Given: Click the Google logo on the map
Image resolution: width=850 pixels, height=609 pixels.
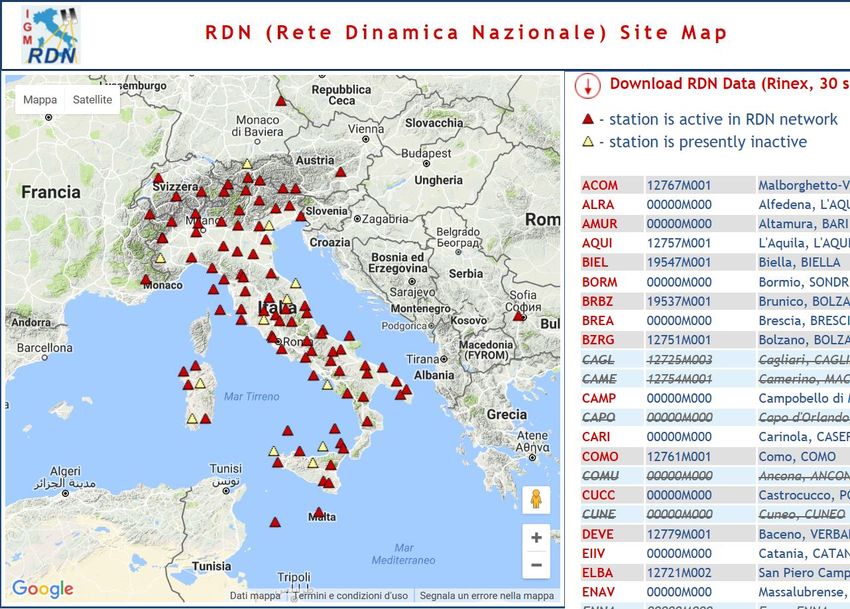Looking at the screenshot, I should point(43,589).
